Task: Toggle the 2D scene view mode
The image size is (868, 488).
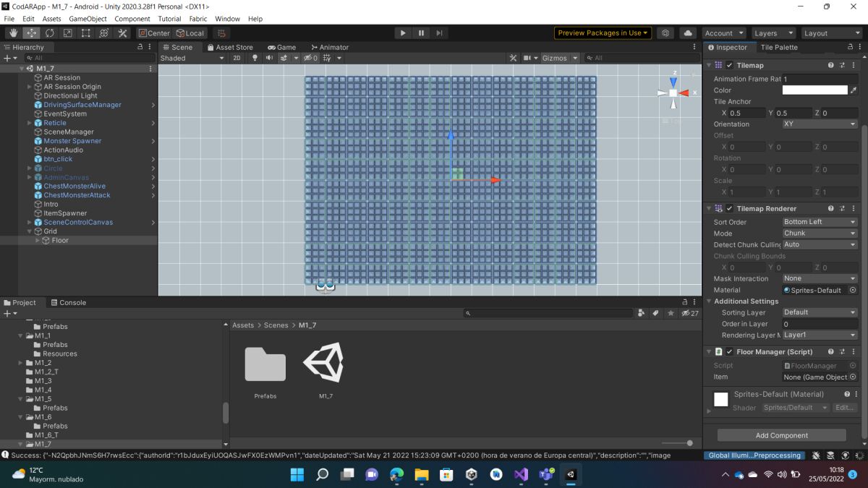Action: tap(237, 58)
